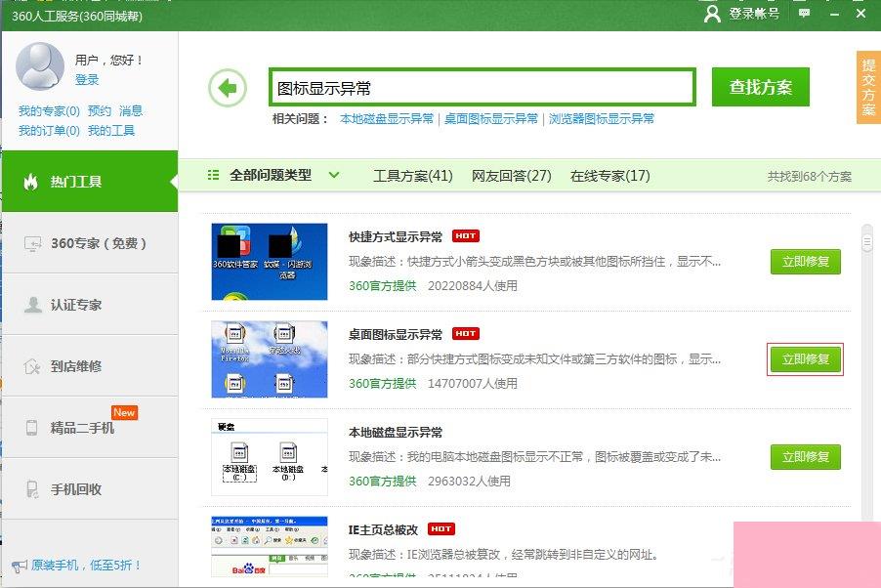Screen dimensions: 881x588
Task: Click the IE主页总被改 thumbnail image
Action: point(270,546)
